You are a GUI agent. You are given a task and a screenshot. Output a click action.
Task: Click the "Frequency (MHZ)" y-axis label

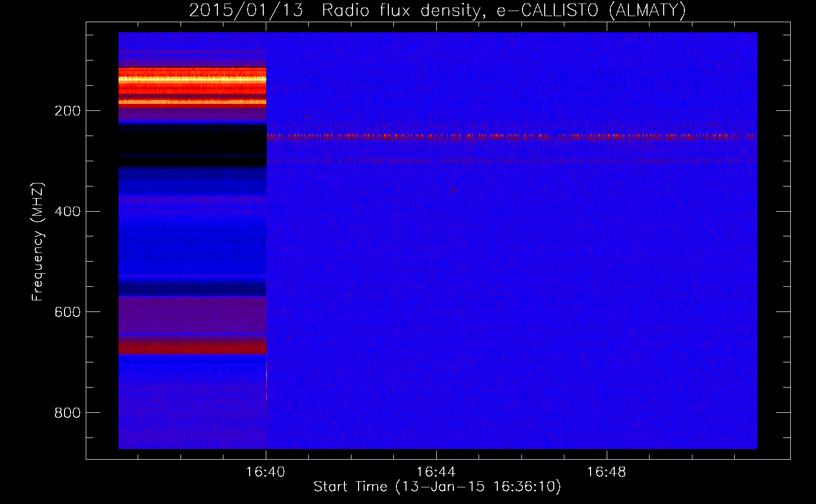pyautogui.click(x=38, y=241)
